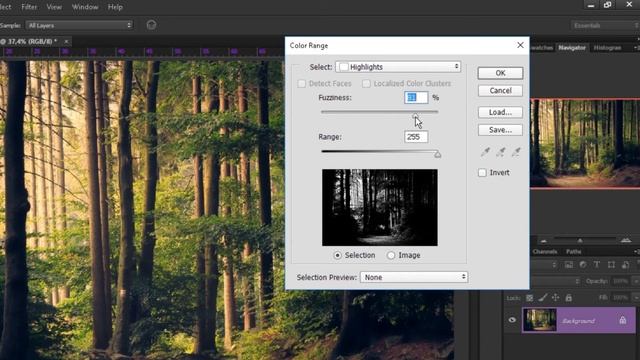
Task: Open the Selection Preview dropdown showing None
Action: (414, 277)
